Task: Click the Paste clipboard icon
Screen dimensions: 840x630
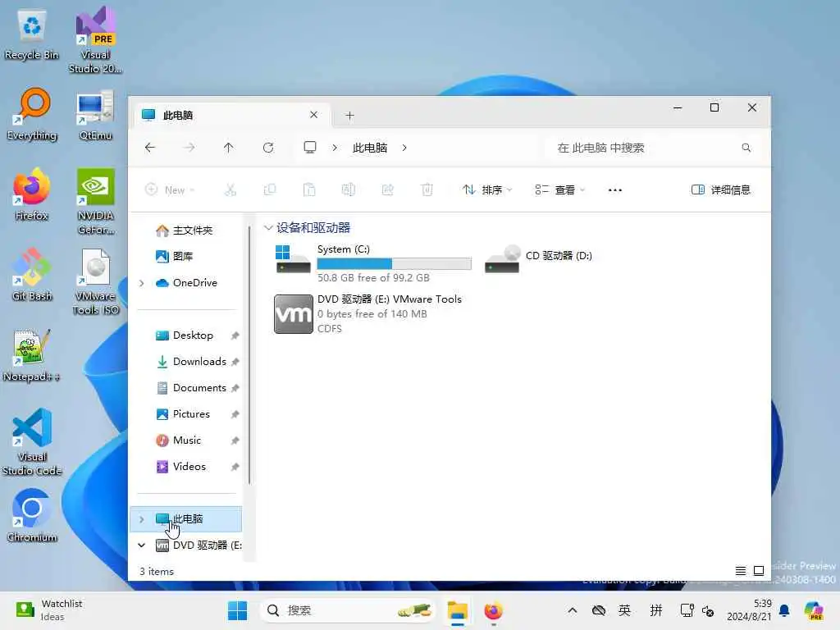Action: pos(309,189)
